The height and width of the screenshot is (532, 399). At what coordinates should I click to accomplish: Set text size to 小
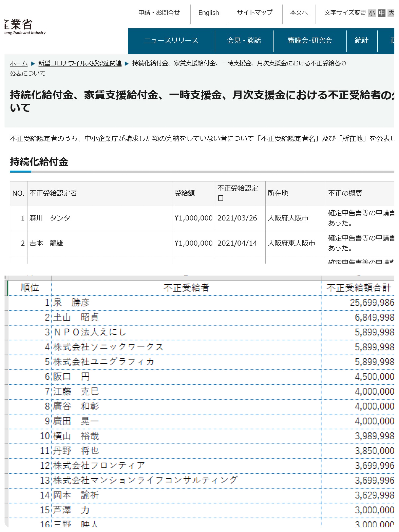pyautogui.click(x=372, y=13)
